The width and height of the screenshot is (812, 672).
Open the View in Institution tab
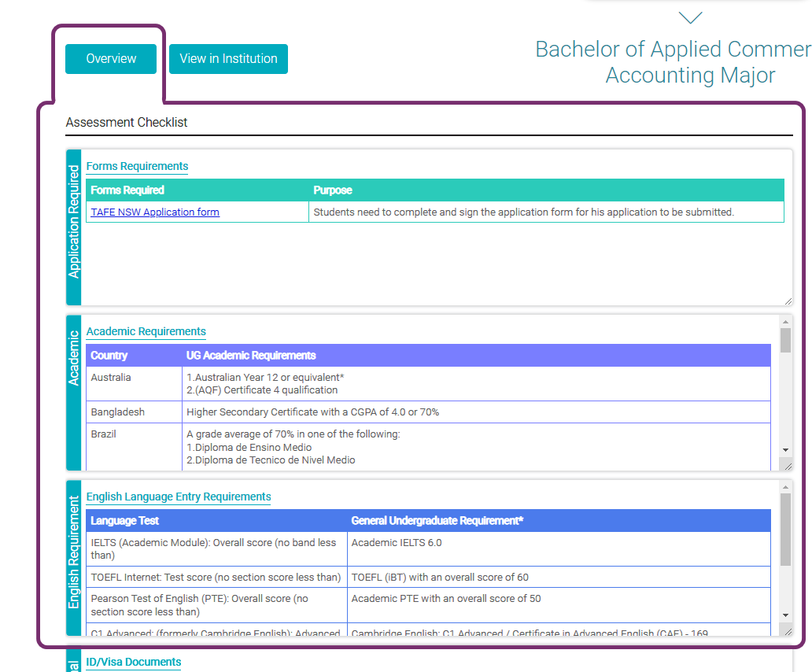[228, 59]
